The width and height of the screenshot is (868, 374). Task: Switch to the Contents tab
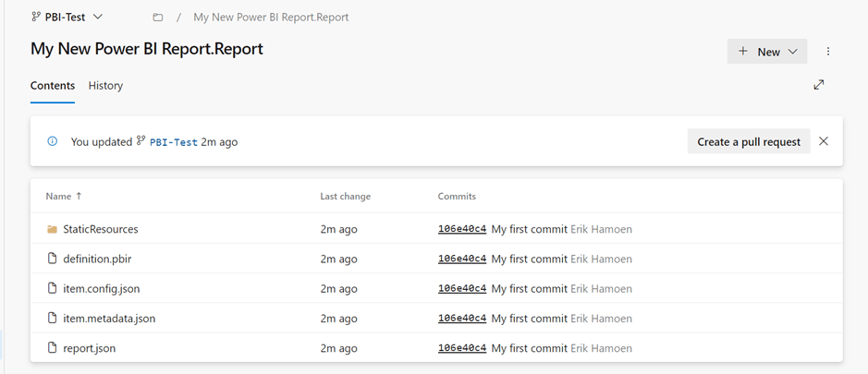(53, 86)
